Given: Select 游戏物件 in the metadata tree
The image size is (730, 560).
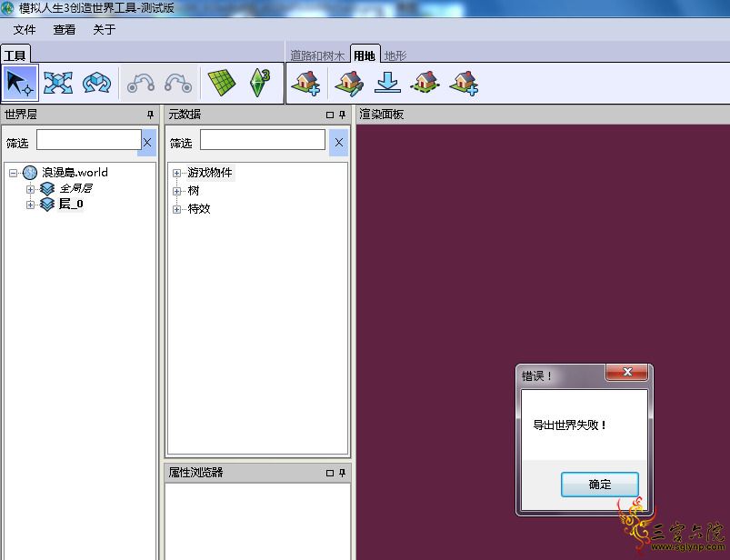Looking at the screenshot, I should pyautogui.click(x=210, y=173).
